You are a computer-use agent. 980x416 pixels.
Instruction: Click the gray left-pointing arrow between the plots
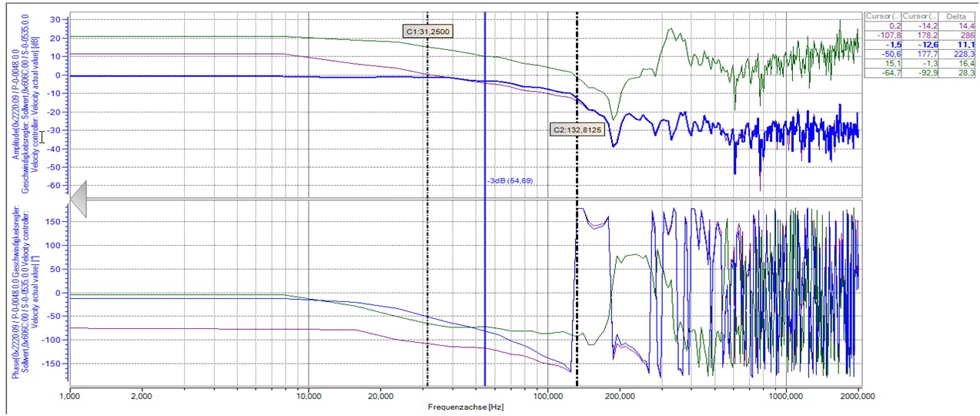tap(79, 196)
